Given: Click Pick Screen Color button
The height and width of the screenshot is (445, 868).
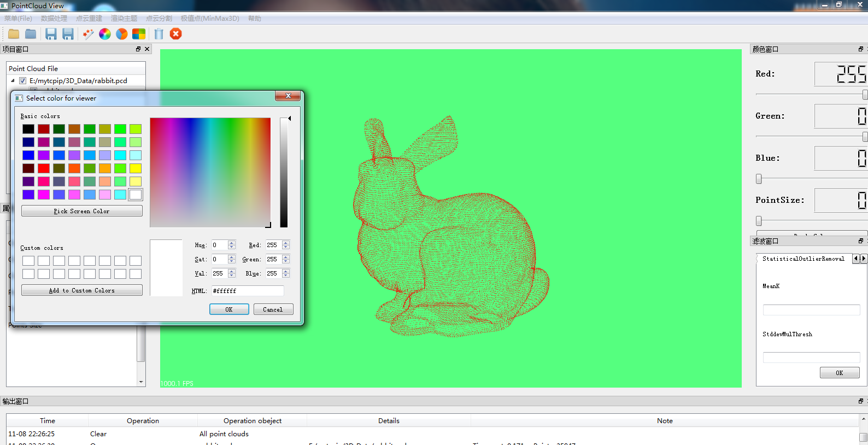Looking at the screenshot, I should click(x=82, y=211).
